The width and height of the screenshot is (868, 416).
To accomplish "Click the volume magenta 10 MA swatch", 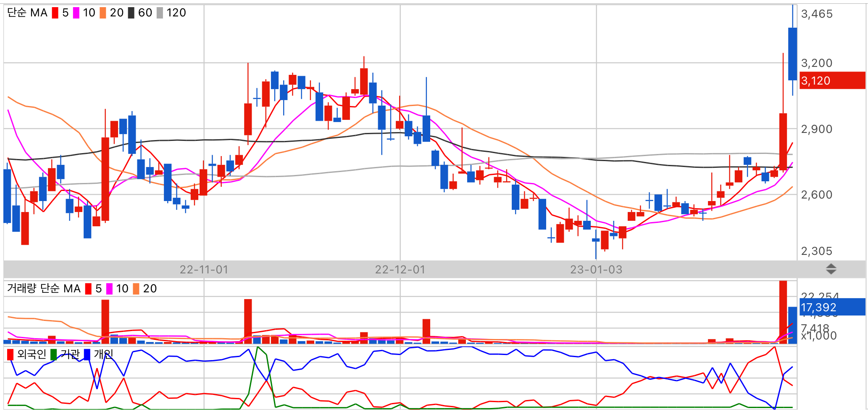I will [x=109, y=289].
